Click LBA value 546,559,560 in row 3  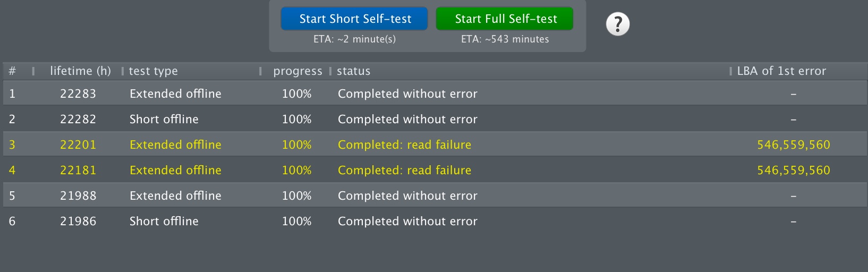pyautogui.click(x=793, y=144)
